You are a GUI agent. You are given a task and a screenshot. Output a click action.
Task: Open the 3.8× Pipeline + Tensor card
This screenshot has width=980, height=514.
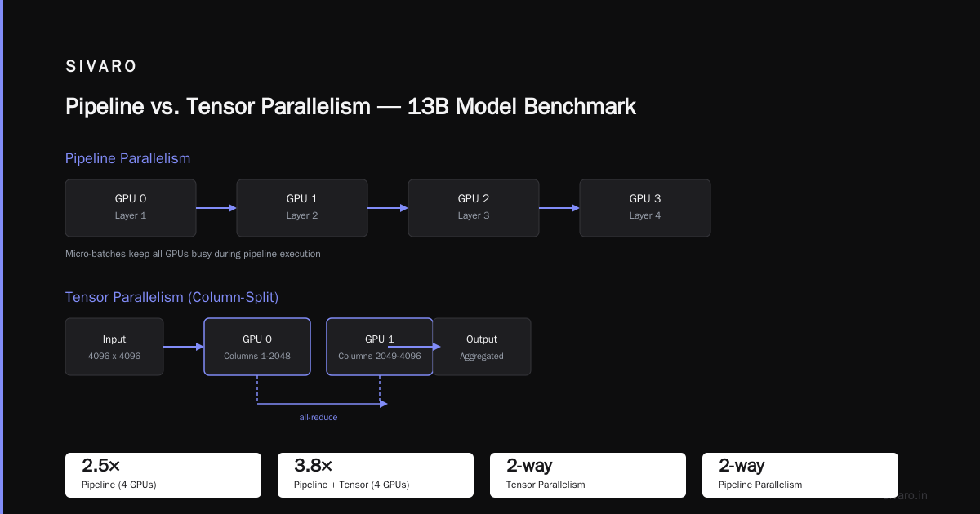click(376, 475)
